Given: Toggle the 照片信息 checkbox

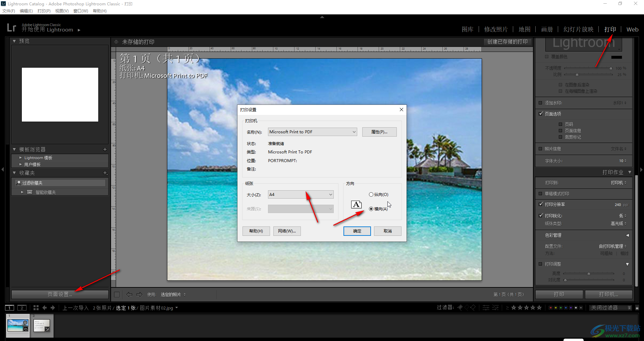Looking at the screenshot, I should 540,149.
